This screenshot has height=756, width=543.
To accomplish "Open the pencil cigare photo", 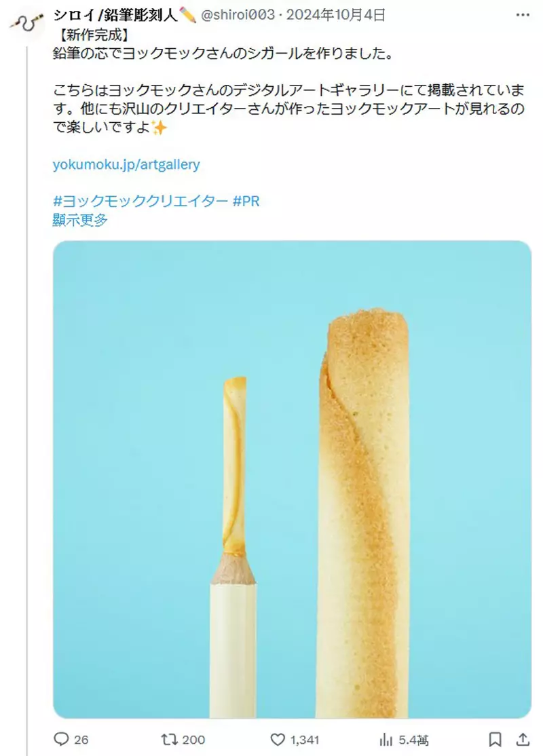I will (x=293, y=479).
